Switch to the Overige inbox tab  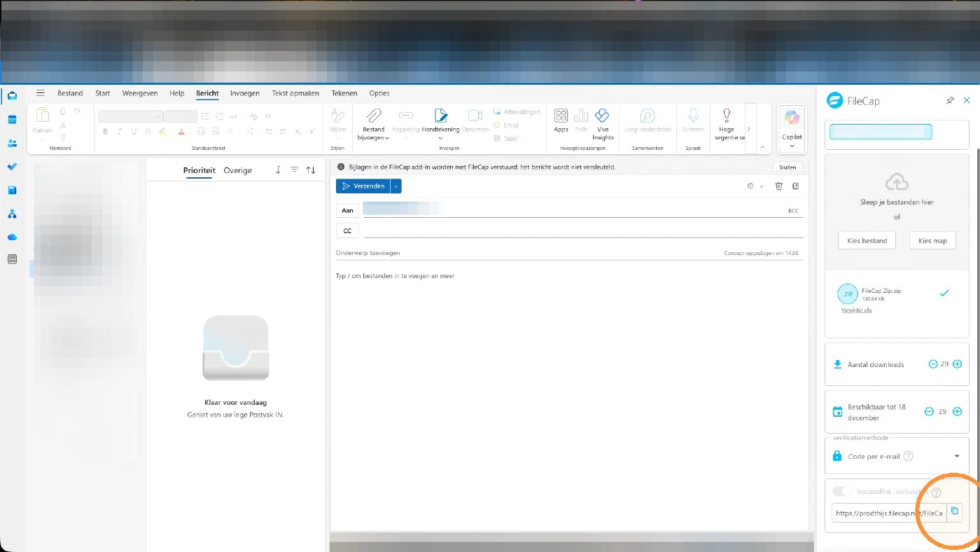pyautogui.click(x=238, y=170)
